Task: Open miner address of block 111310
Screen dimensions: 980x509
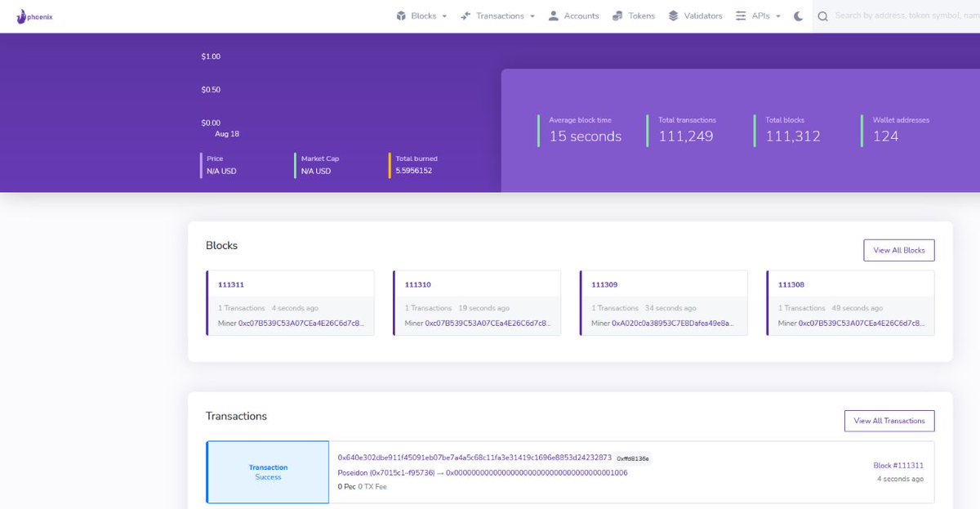Action: coord(488,324)
